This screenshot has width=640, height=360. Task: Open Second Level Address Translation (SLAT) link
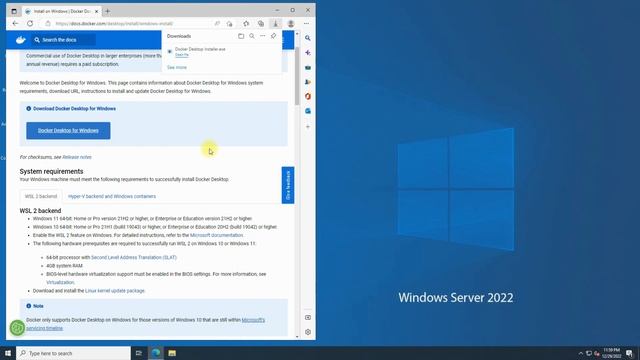pos(134,258)
